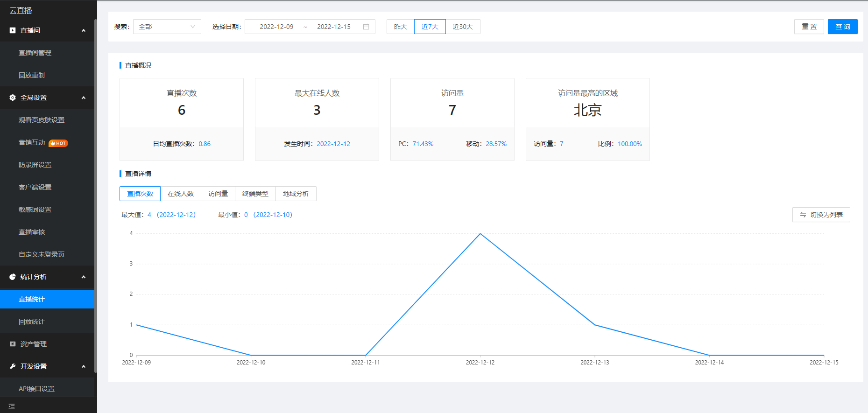Click the 资产管理 icon in sidebar
Viewport: 868px width, 413px height.
point(13,344)
